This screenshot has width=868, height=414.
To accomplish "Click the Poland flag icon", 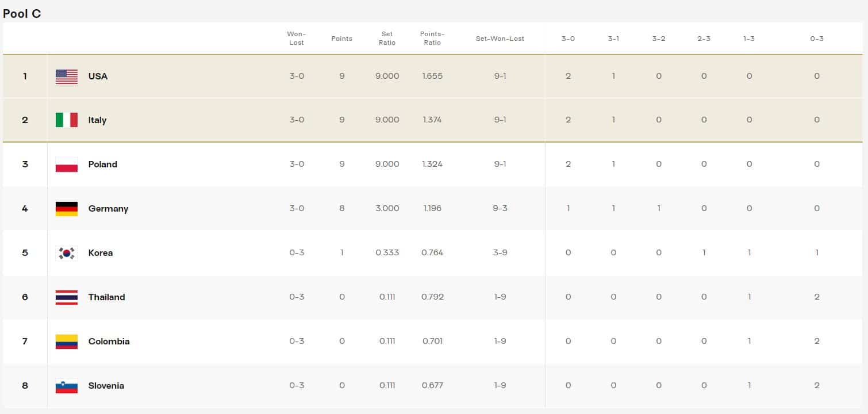I will pyautogui.click(x=67, y=164).
